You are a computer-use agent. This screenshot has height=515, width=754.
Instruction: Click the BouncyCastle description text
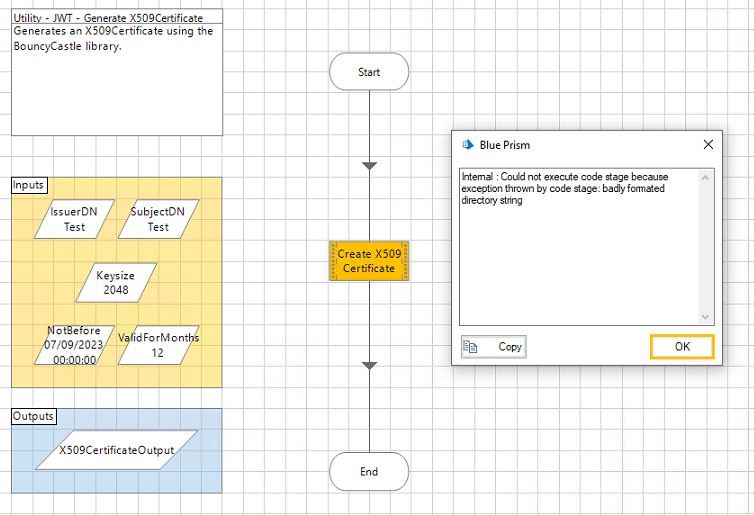(x=113, y=38)
